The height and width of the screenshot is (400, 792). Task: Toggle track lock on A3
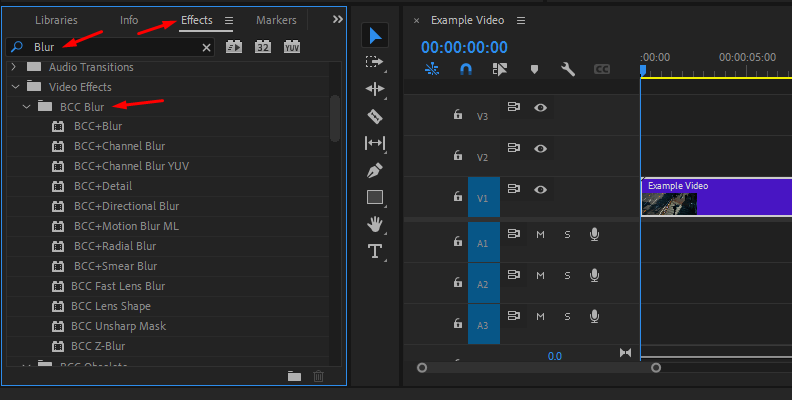pyautogui.click(x=458, y=323)
